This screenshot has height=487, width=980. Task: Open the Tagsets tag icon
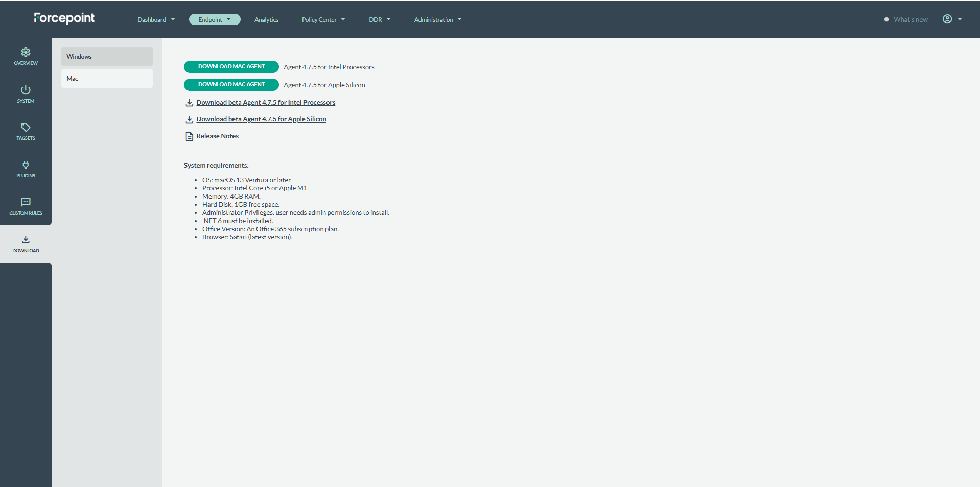[26, 127]
